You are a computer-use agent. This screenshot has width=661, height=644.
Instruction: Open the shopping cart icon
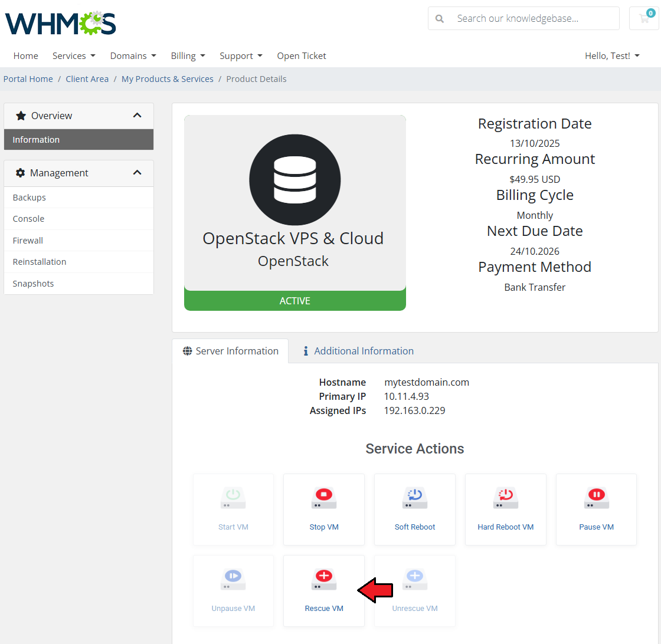[644, 19]
